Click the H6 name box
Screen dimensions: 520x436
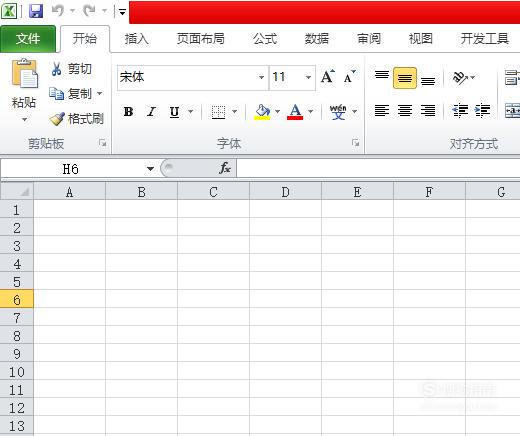coord(71,169)
